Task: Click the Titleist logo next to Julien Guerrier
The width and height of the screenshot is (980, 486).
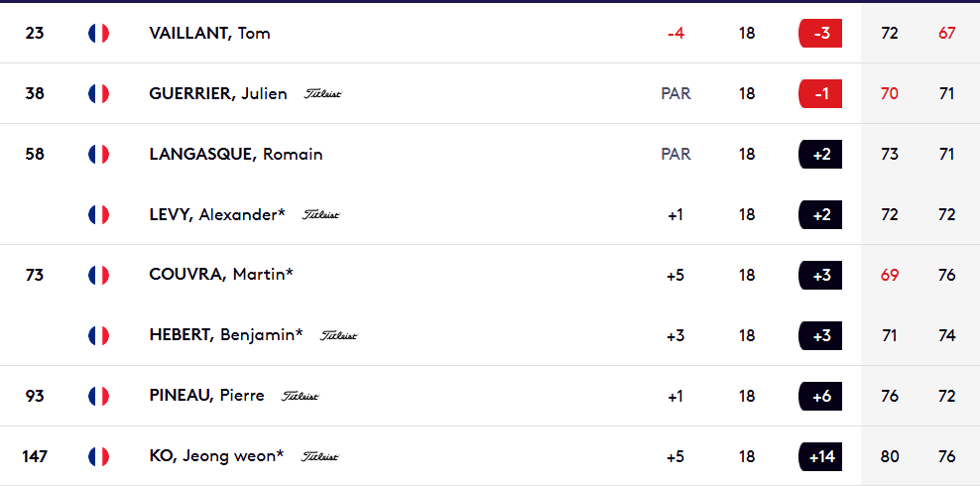Action: [323, 94]
